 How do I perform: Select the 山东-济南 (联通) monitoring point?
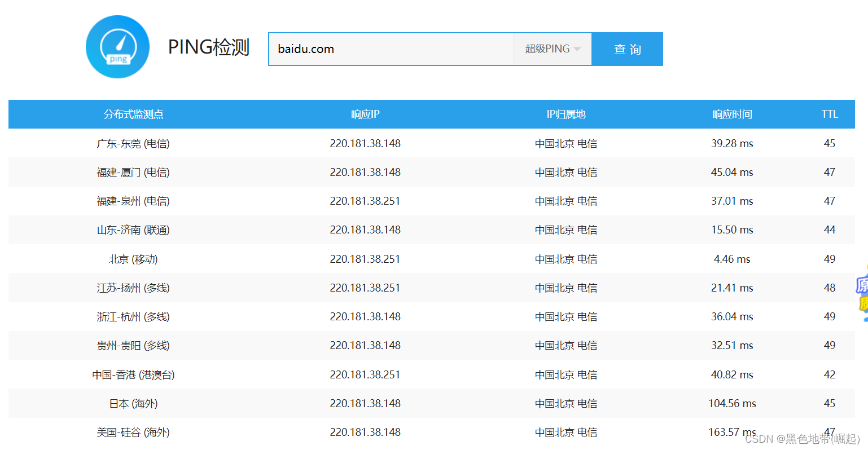133,230
